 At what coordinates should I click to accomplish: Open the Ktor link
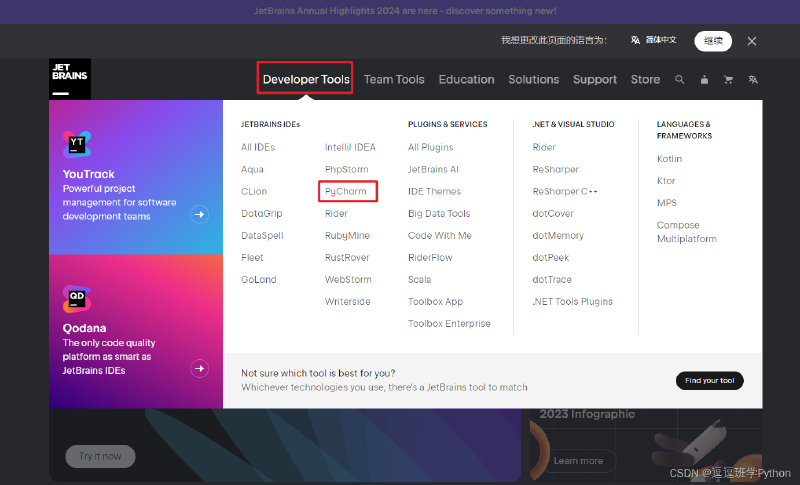click(x=666, y=181)
